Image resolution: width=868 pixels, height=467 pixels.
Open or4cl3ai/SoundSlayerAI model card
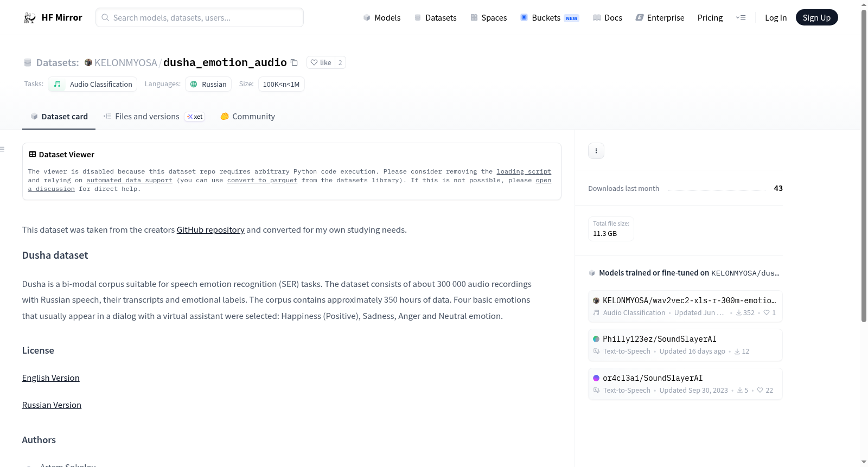point(685,384)
